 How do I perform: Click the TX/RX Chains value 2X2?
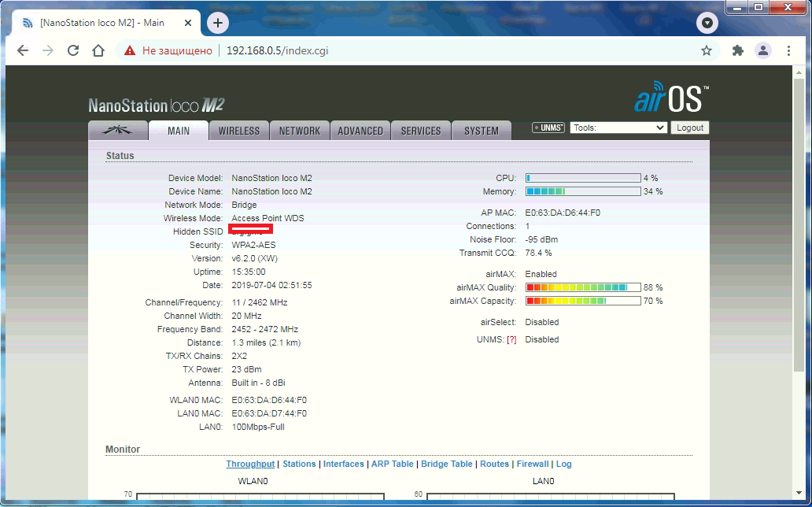click(x=239, y=356)
